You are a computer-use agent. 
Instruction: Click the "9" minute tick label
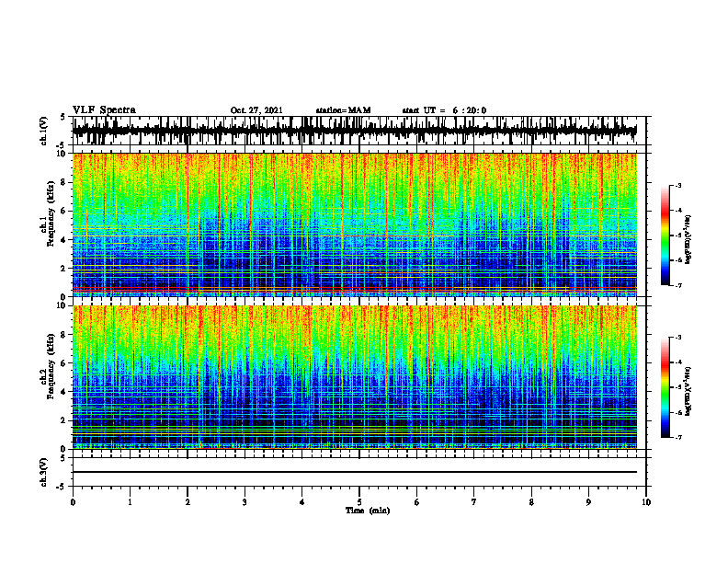coord(588,502)
